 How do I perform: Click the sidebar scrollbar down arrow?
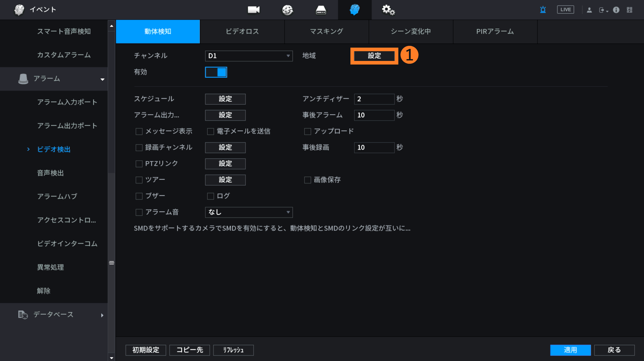point(111,358)
